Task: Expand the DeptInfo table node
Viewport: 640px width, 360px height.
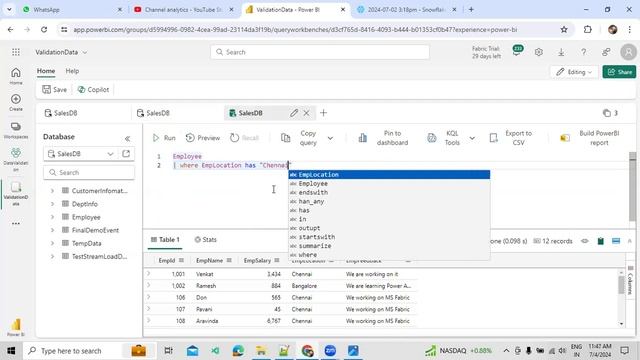Action: point(52,204)
